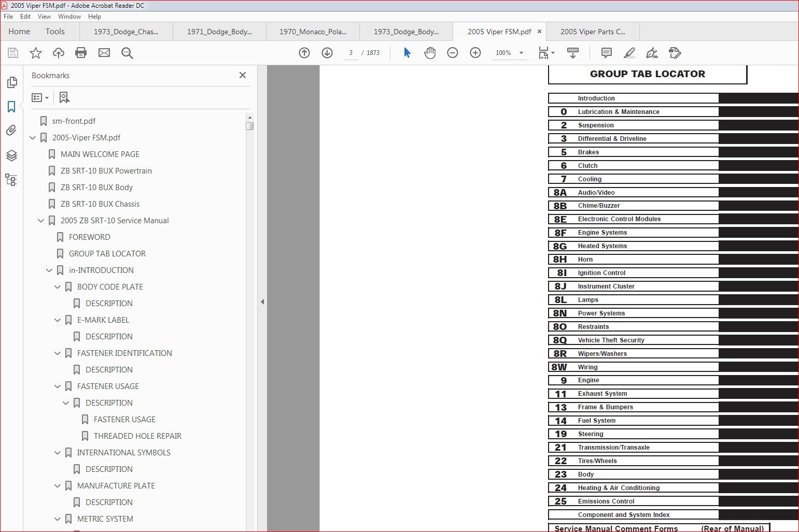This screenshot has width=799, height=532.
Task: Click the Find text magnifier icon
Action: (127, 53)
